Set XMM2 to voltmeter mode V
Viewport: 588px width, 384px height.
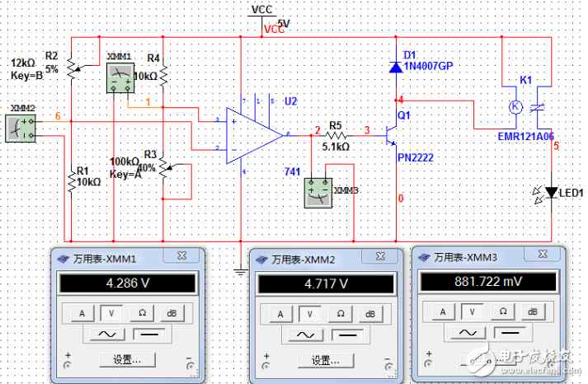[310, 314]
